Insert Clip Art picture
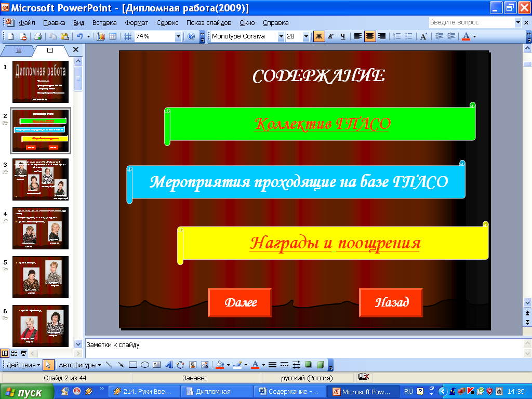Screen dimensions: 532x399 pos(193,365)
